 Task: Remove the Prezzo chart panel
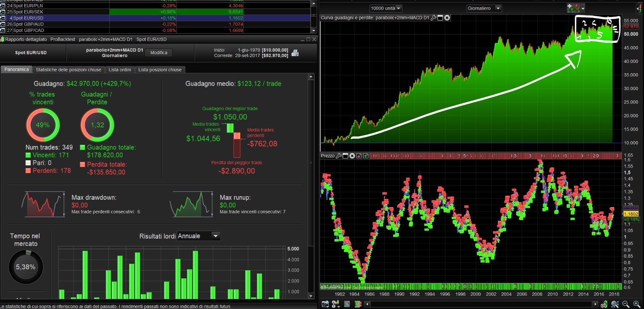tap(352, 156)
